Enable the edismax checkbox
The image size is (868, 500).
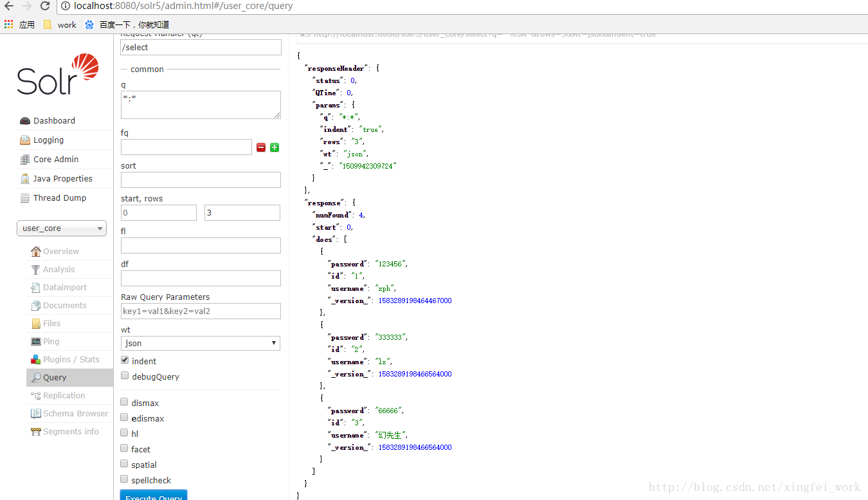(125, 418)
